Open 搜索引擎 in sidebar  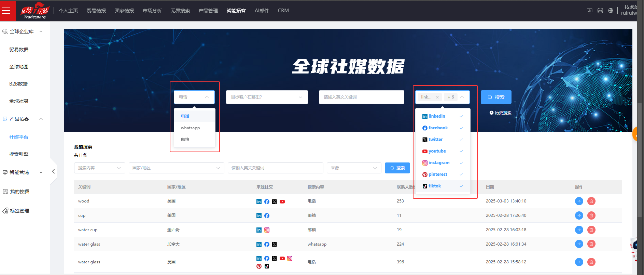[x=19, y=154]
